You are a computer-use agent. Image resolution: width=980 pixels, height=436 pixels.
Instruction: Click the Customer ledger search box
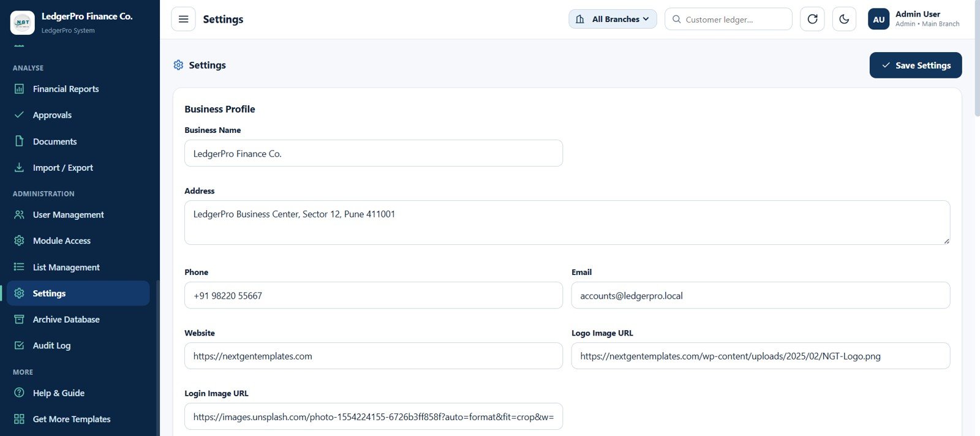[x=728, y=19]
